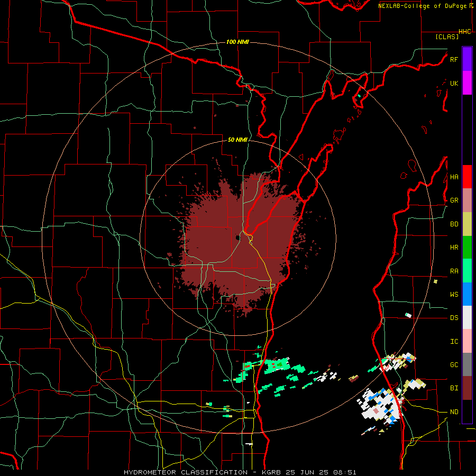Screen dimensions: 476x476
Task: Click the brown BI legend swatch
Action: 467,388
